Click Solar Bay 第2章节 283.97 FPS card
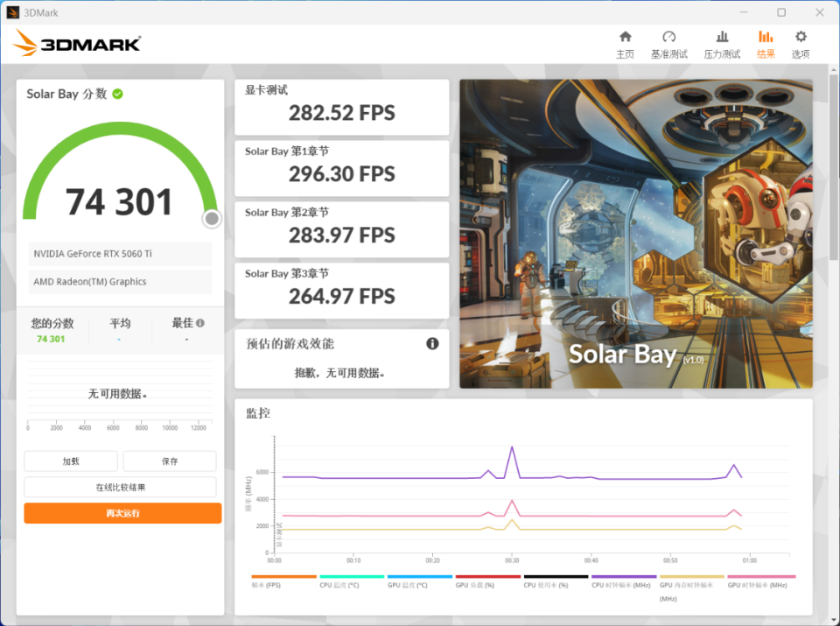 pos(342,229)
